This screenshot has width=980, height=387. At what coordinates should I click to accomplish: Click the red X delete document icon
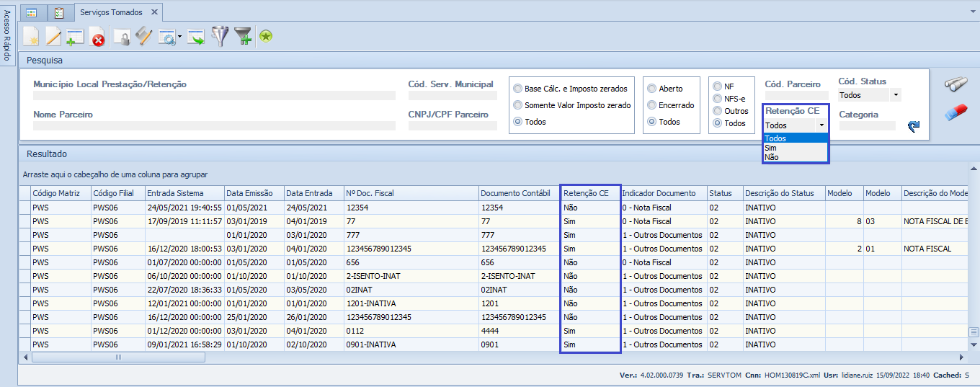point(97,37)
